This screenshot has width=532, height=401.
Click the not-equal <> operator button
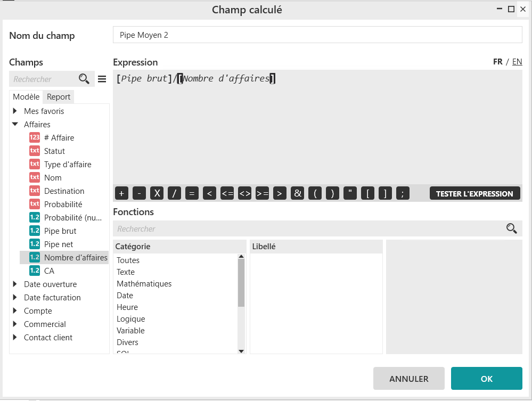[x=244, y=193]
